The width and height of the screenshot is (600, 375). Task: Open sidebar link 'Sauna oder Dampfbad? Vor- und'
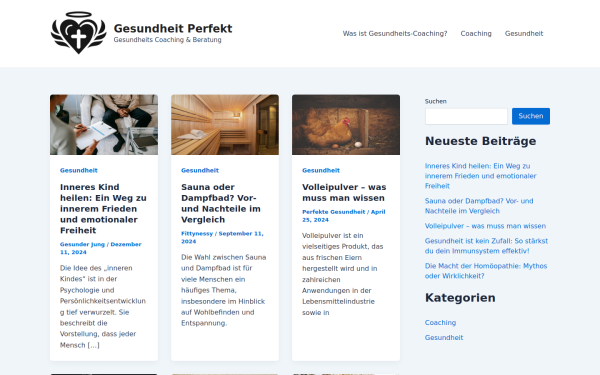[479, 206]
